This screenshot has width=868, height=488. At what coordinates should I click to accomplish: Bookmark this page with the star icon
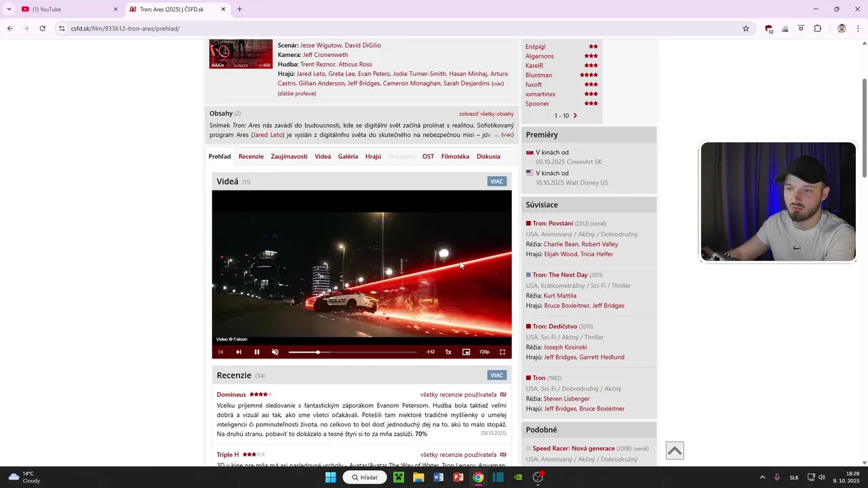click(x=746, y=28)
